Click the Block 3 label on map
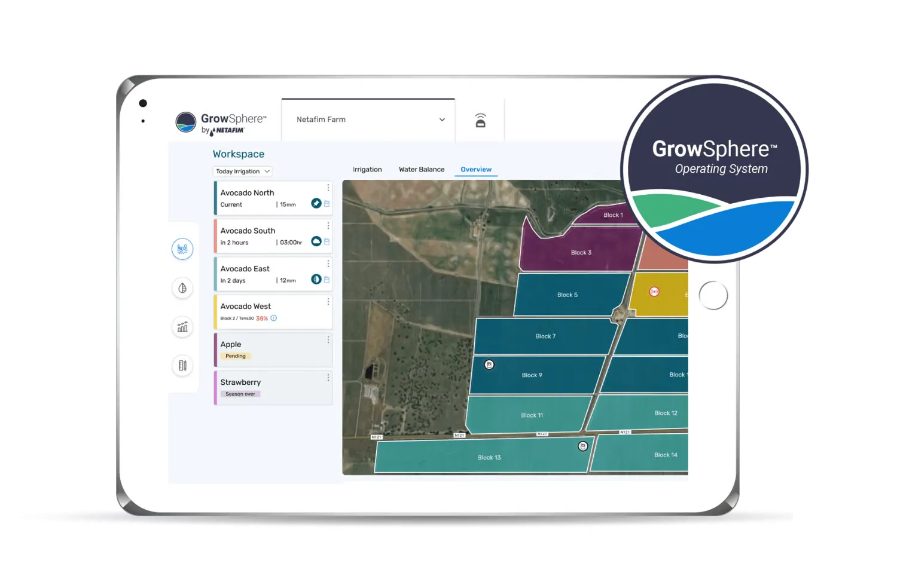897x588 pixels. click(581, 253)
